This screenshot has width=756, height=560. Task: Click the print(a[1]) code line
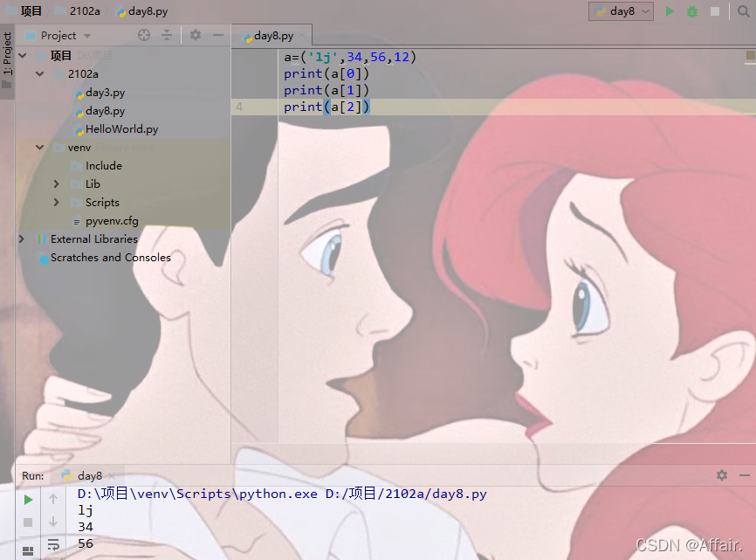click(326, 90)
